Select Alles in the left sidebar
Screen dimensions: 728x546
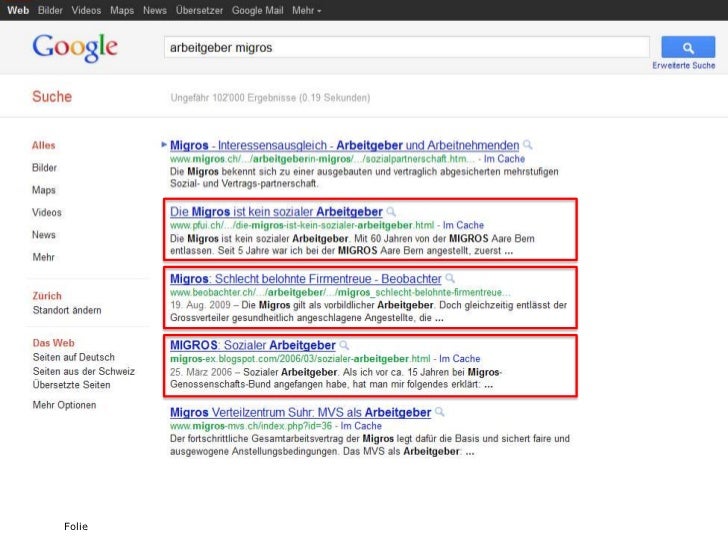point(44,145)
